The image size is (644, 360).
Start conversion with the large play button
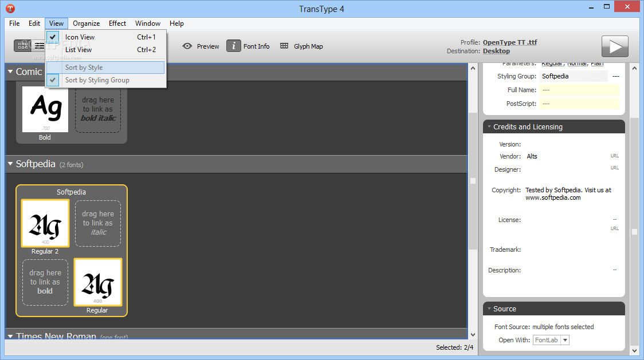(615, 46)
